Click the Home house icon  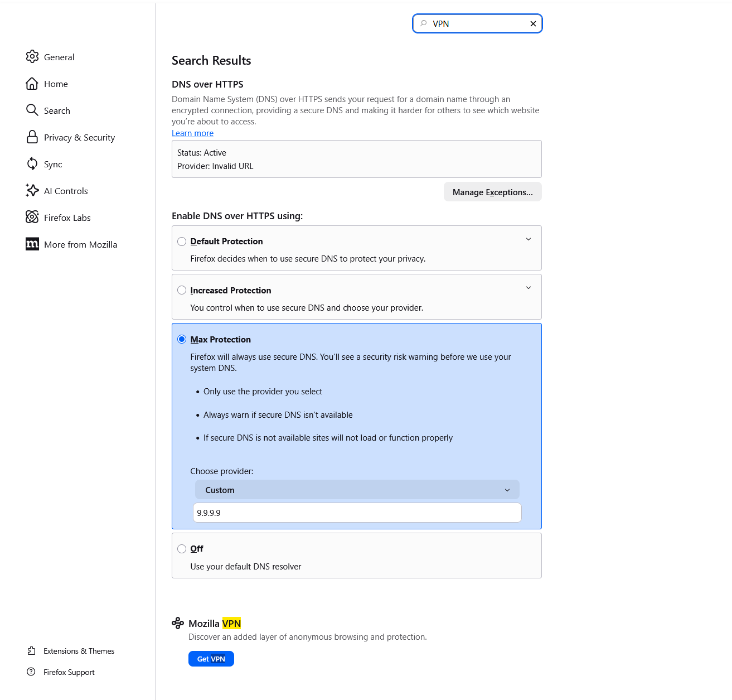click(32, 84)
